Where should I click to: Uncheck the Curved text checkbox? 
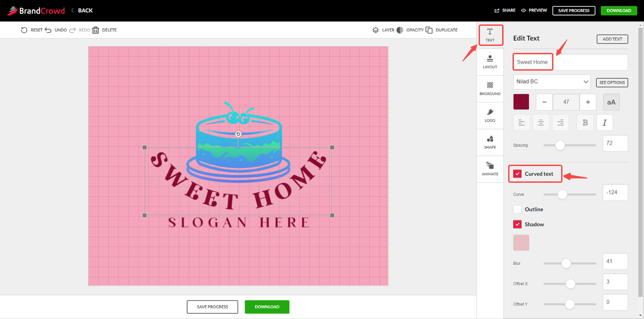pyautogui.click(x=517, y=174)
